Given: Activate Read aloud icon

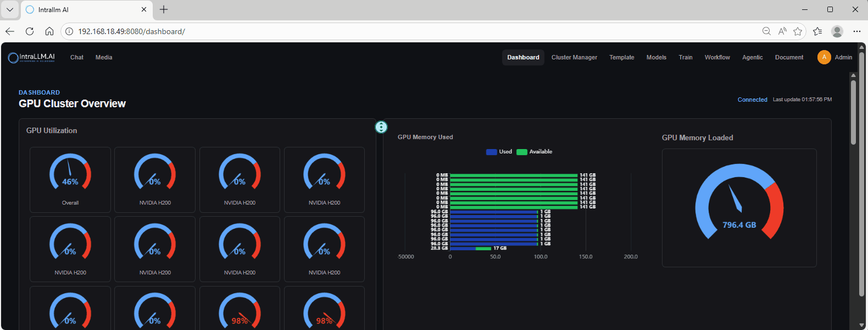Looking at the screenshot, I should point(782,31).
